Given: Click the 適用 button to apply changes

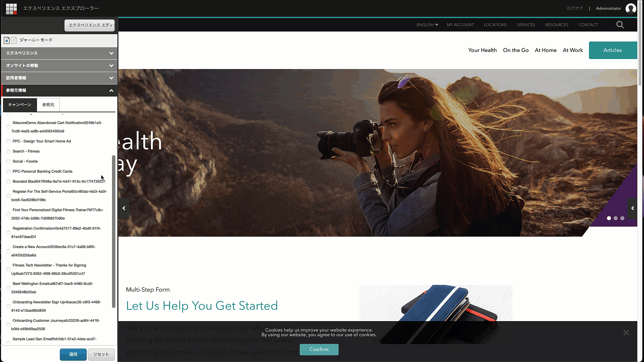Looking at the screenshot, I should point(73,354).
